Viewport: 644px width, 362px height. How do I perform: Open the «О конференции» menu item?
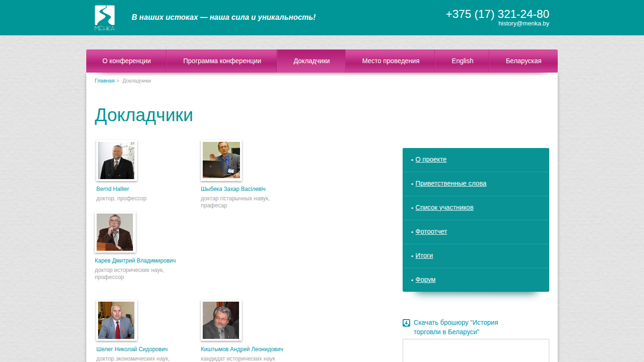pyautogui.click(x=126, y=61)
